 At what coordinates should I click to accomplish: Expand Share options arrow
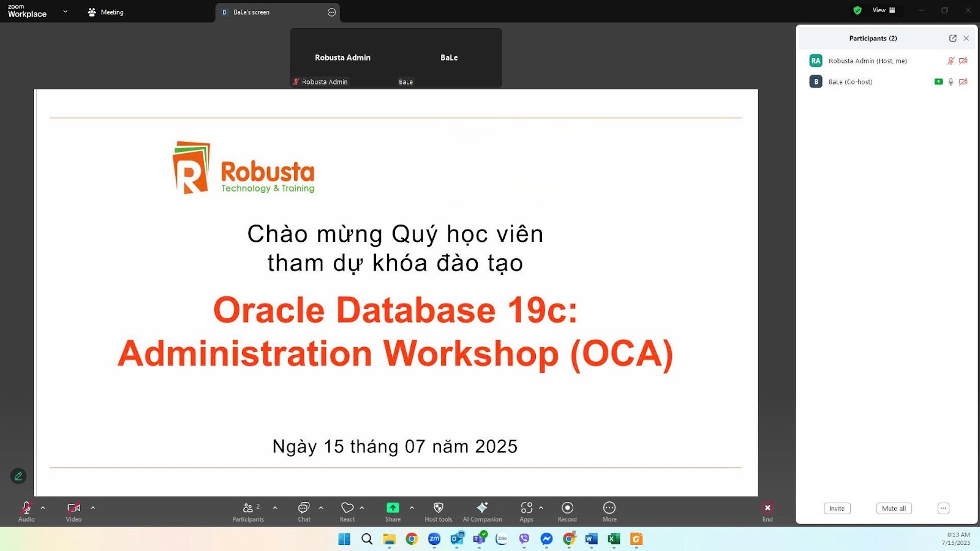click(412, 508)
